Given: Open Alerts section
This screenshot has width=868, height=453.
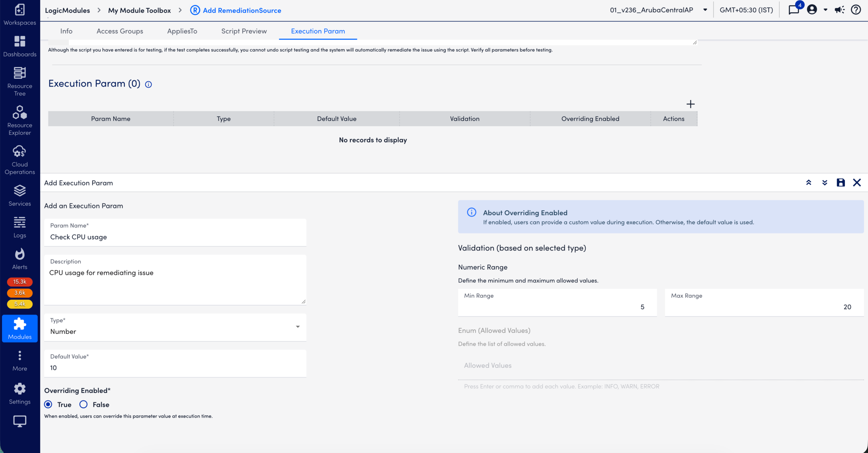Looking at the screenshot, I should (20, 259).
